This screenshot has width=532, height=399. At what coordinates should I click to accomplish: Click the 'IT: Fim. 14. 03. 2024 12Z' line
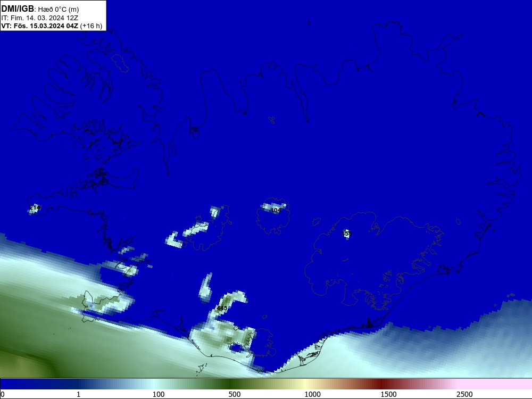click(40, 18)
